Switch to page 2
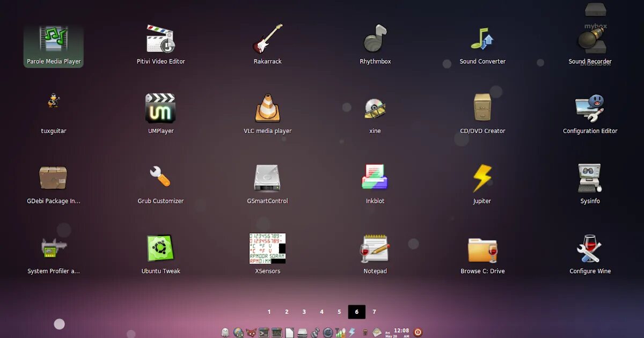 [x=287, y=312]
